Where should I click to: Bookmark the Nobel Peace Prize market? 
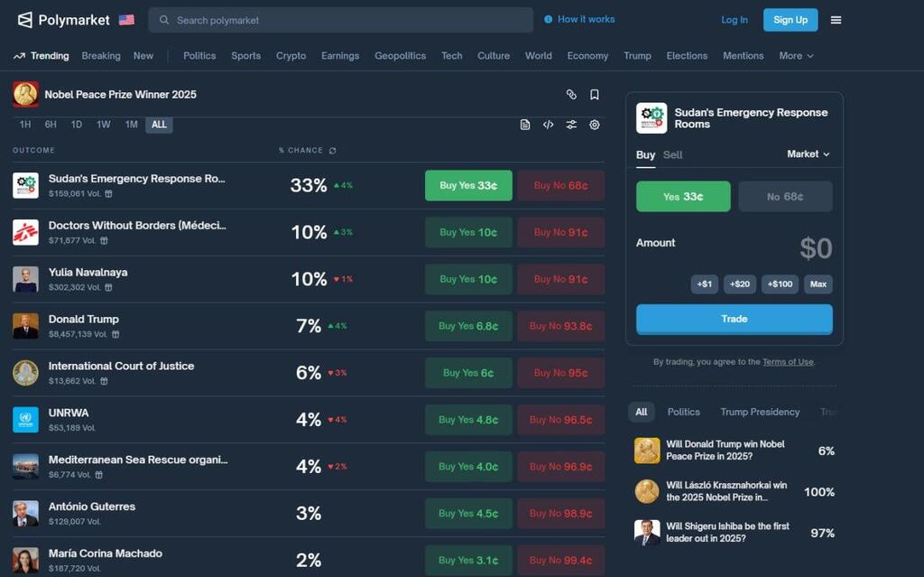(x=595, y=95)
